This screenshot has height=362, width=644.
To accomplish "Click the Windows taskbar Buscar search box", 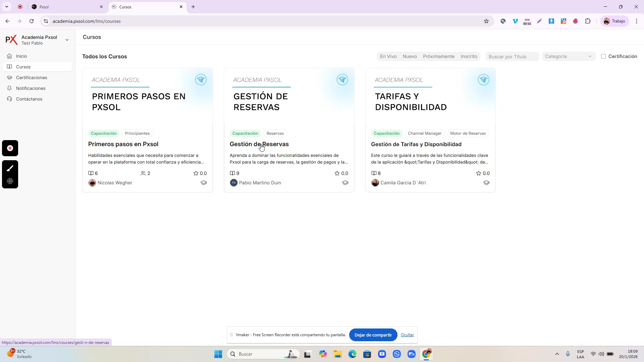I will [x=263, y=354].
